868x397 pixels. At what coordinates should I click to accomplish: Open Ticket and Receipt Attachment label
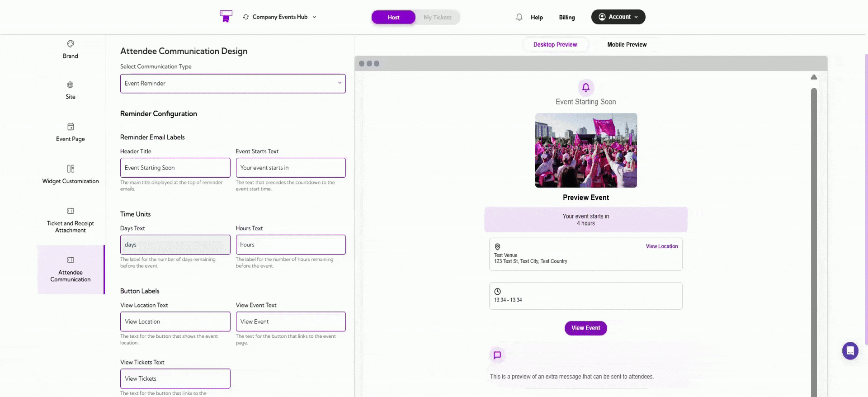(71, 227)
